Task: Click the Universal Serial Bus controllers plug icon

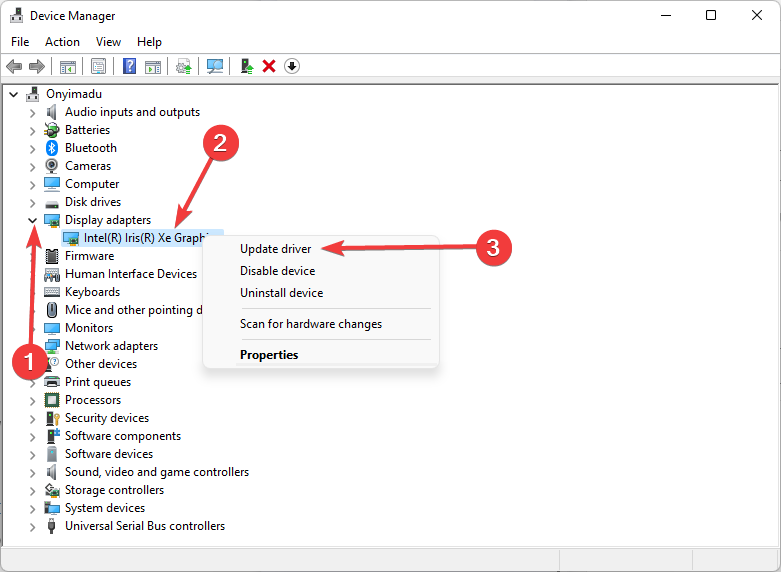Action: [x=51, y=526]
